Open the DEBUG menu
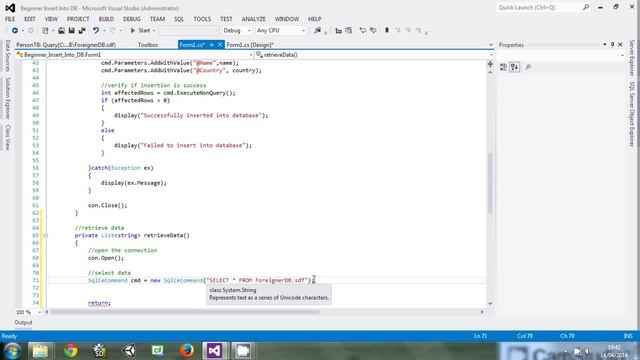This screenshot has width=640, height=360. (x=132, y=19)
